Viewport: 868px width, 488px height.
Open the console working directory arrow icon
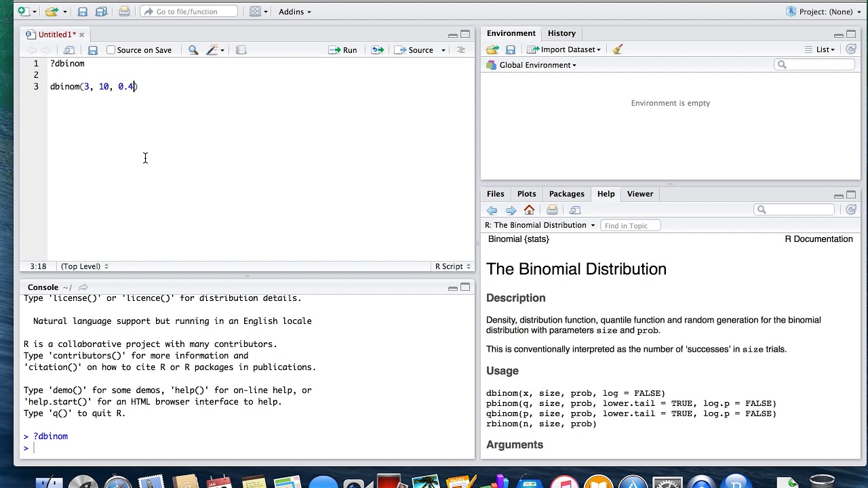click(83, 287)
